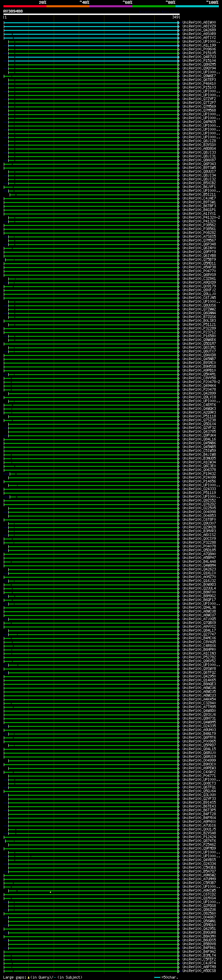View the UniRef100_B7ZQS6 subject entry
The height and width of the screenshot is (980, 222).
pyautogui.click(x=199, y=317)
